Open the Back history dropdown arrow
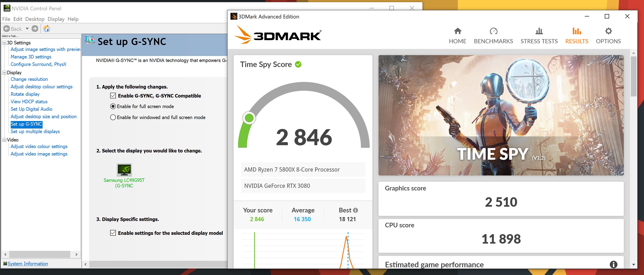 pyautogui.click(x=27, y=29)
